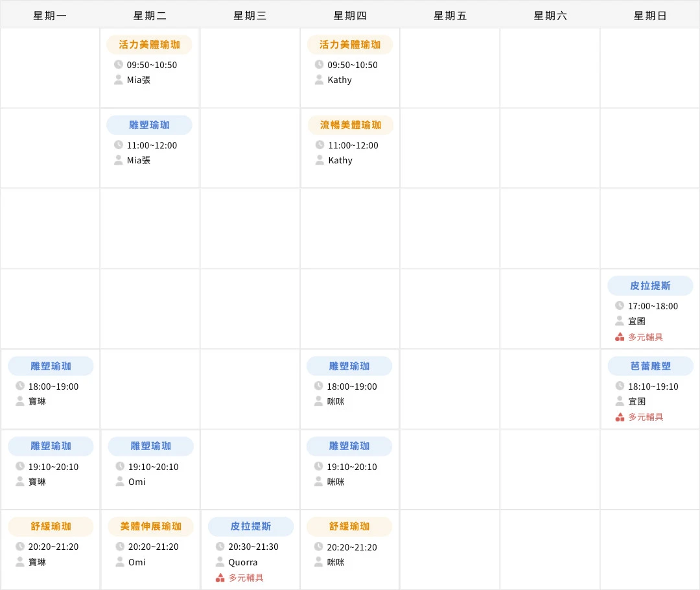This screenshot has width=700, height=590.
Task: Click the clock icon on Monday's 舒緩瑜珈 class
Action: 19,547
